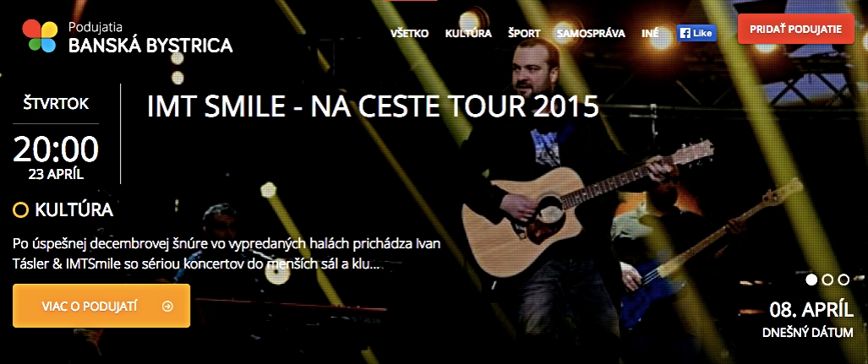
Task: Click the event description text about Ivan Tásler
Action: (227, 254)
